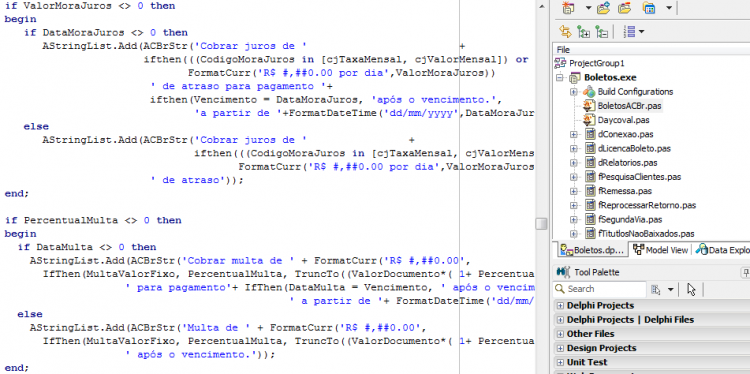Click the 'if ValorMoraJuros <> 0 then' line
This screenshot has width=750, height=374.
coord(90,6)
